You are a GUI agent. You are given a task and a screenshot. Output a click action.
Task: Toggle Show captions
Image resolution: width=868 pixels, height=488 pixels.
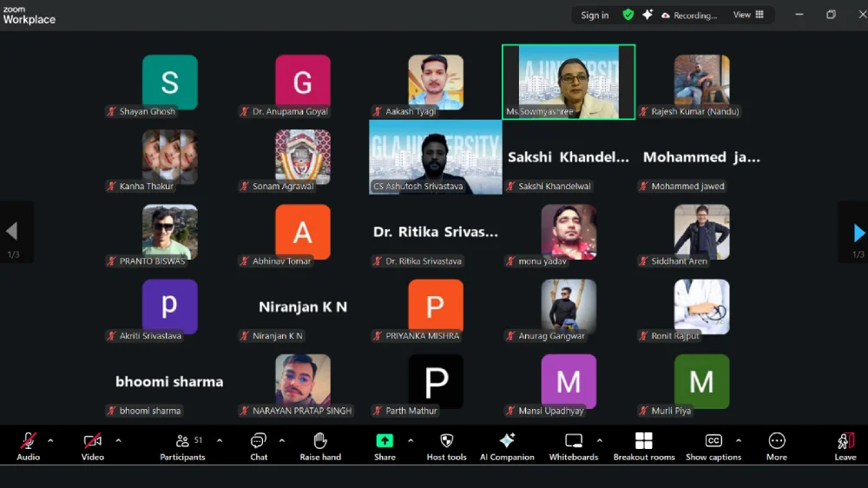[713, 446]
